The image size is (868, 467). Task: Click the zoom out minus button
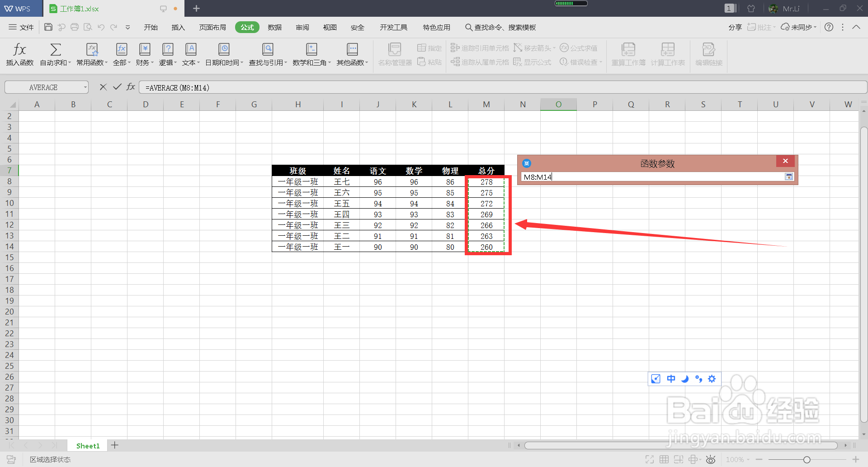759,460
